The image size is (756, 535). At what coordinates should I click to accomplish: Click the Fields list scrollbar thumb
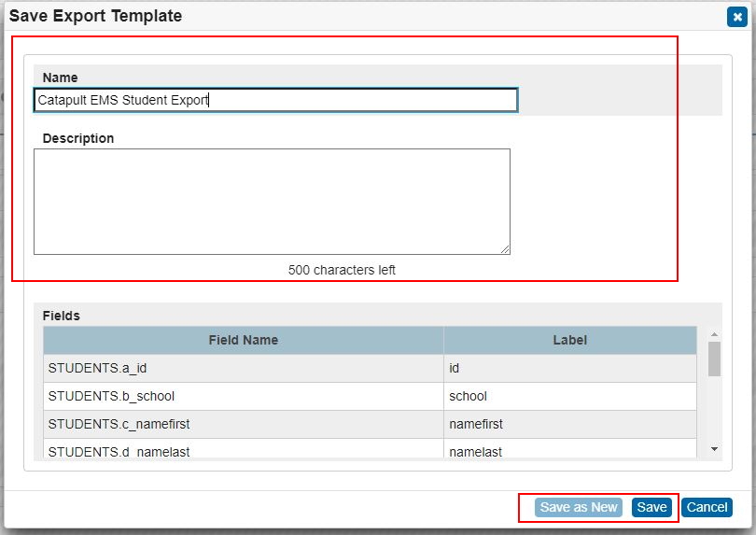coord(715,359)
